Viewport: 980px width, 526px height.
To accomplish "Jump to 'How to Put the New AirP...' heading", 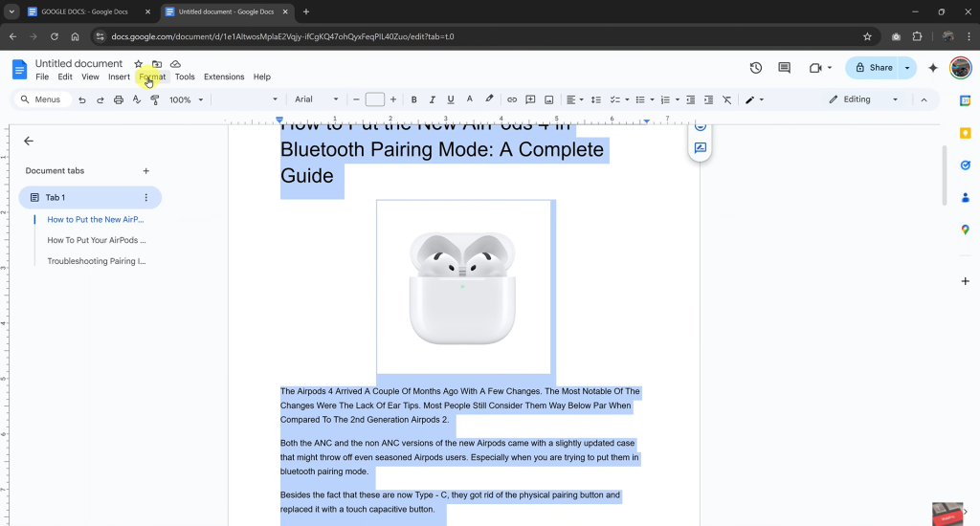I will 96,219.
